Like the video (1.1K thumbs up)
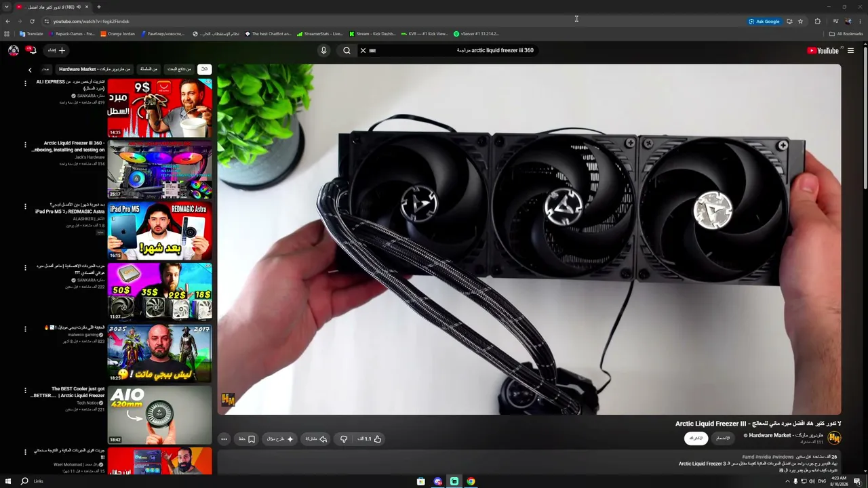This screenshot has height=488, width=868. tap(370, 439)
